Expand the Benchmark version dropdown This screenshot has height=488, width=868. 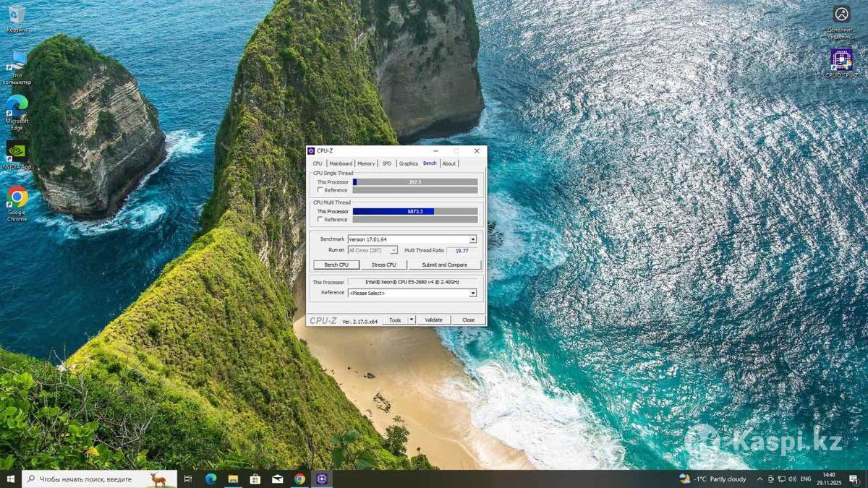click(x=473, y=239)
